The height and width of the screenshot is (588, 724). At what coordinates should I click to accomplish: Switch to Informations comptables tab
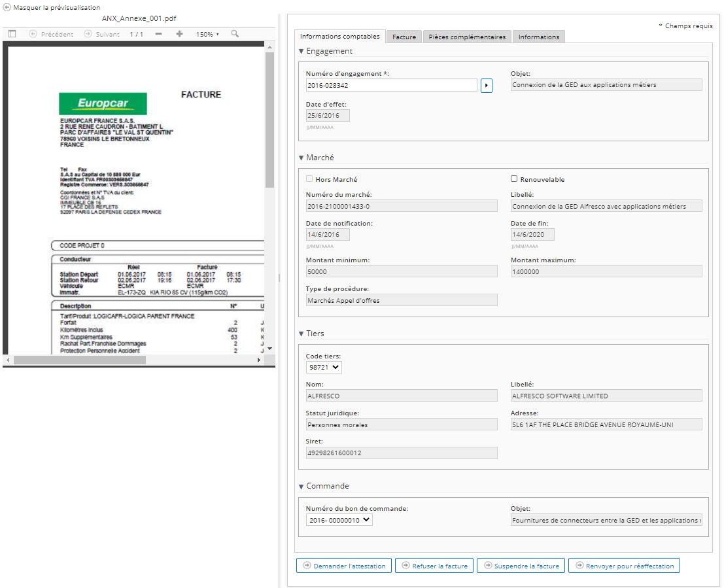coord(340,37)
